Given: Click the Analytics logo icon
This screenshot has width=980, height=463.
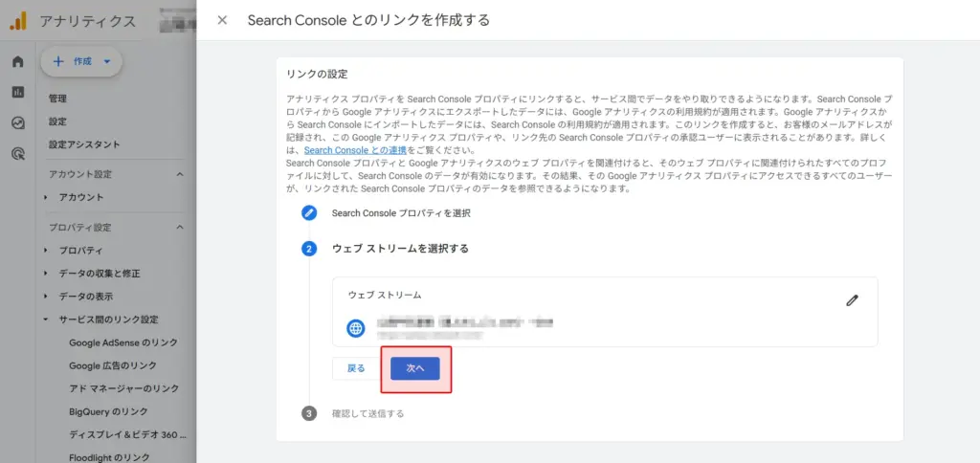Looking at the screenshot, I should point(18,20).
